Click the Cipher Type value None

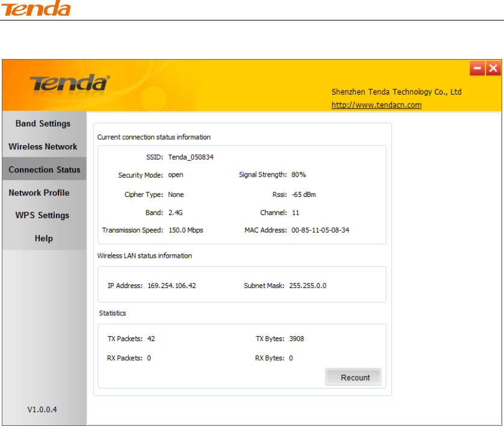click(176, 195)
